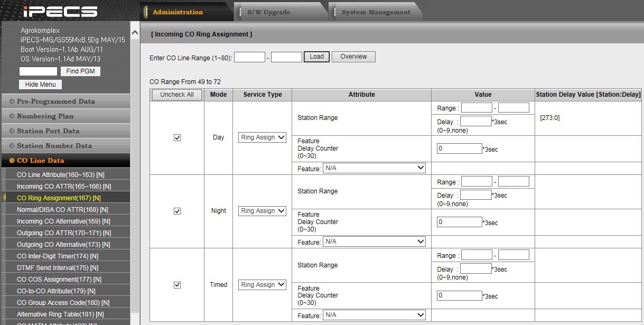Viewport: 644px width, 325px height.
Task: Open the Day Service Type dropdown
Action: point(262,137)
